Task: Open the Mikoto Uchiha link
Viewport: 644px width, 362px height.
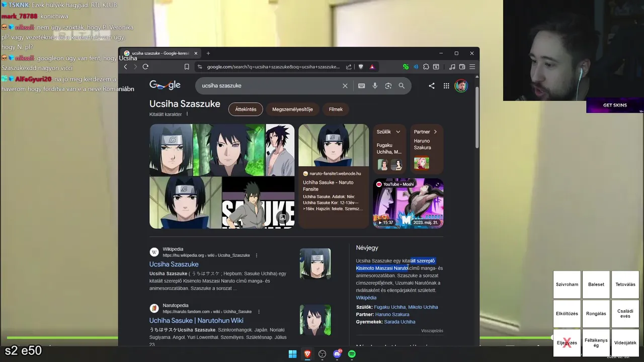Action: (423, 307)
